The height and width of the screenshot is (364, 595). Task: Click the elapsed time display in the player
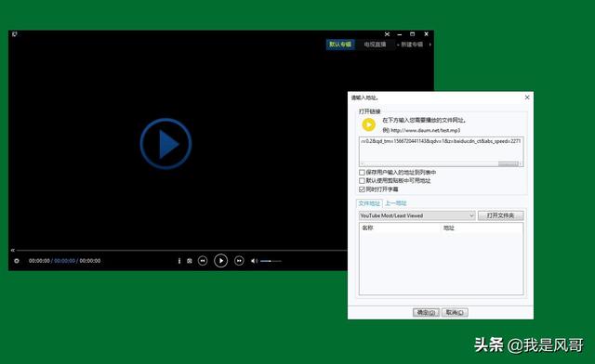pyautogui.click(x=39, y=261)
